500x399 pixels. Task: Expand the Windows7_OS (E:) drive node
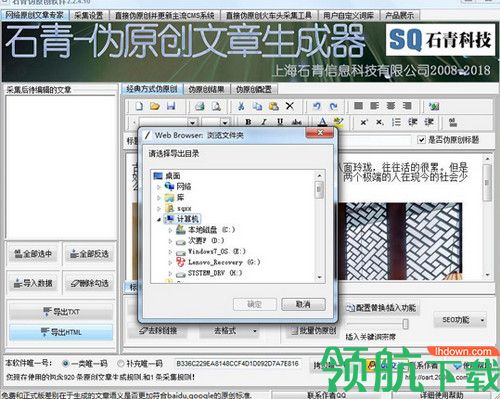[170, 252]
